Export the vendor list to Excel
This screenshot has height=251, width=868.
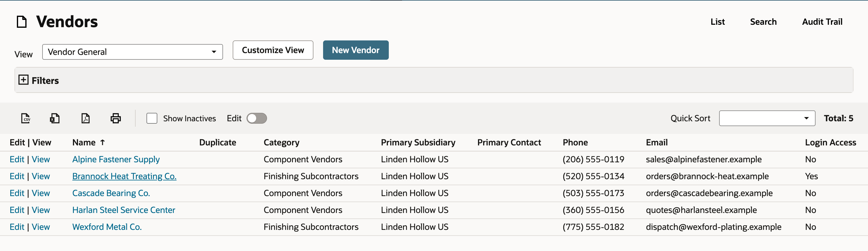click(55, 119)
